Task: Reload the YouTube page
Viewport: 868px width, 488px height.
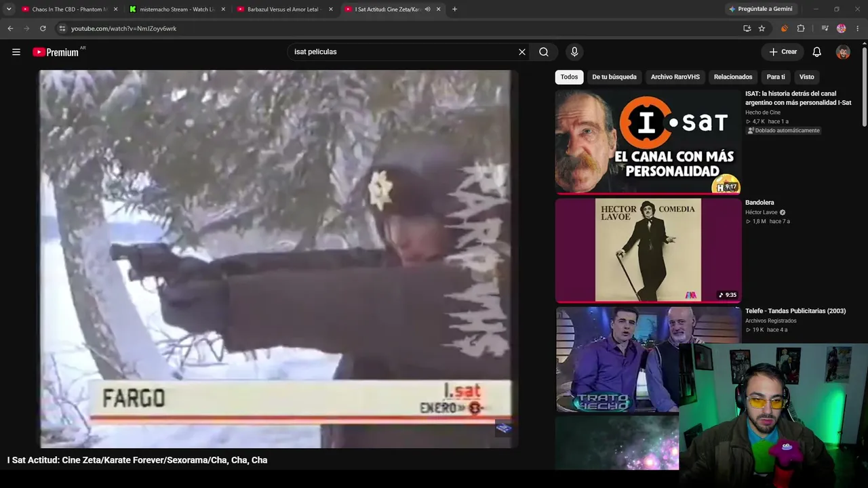Action: pyautogui.click(x=43, y=28)
